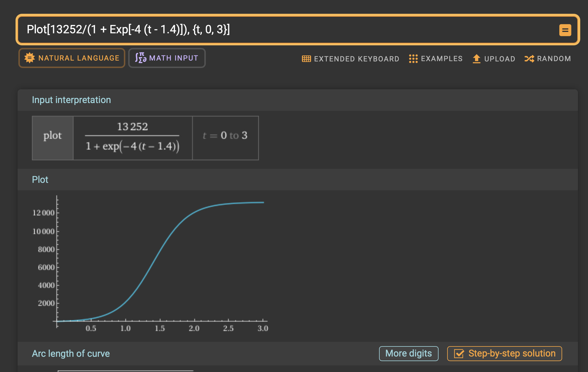Image resolution: width=588 pixels, height=372 pixels.
Task: Click the 3.0 x-axis label
Action: [x=263, y=328]
